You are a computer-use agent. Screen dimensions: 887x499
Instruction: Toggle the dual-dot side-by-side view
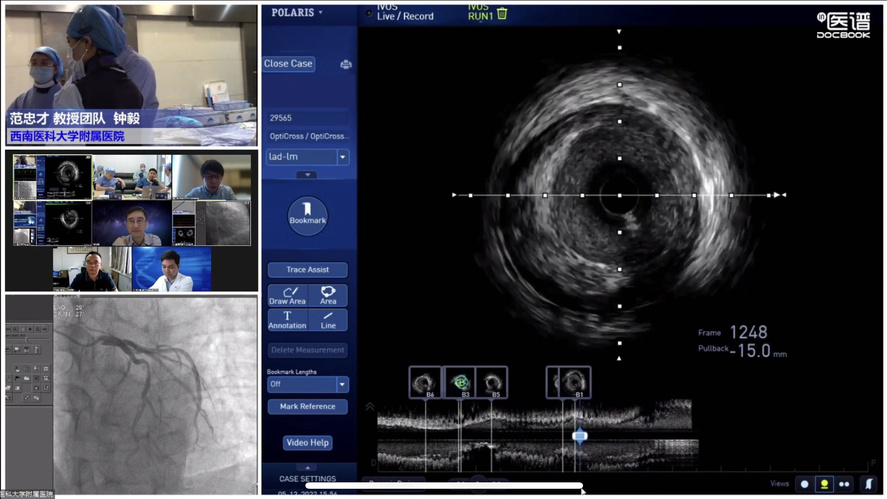845,484
